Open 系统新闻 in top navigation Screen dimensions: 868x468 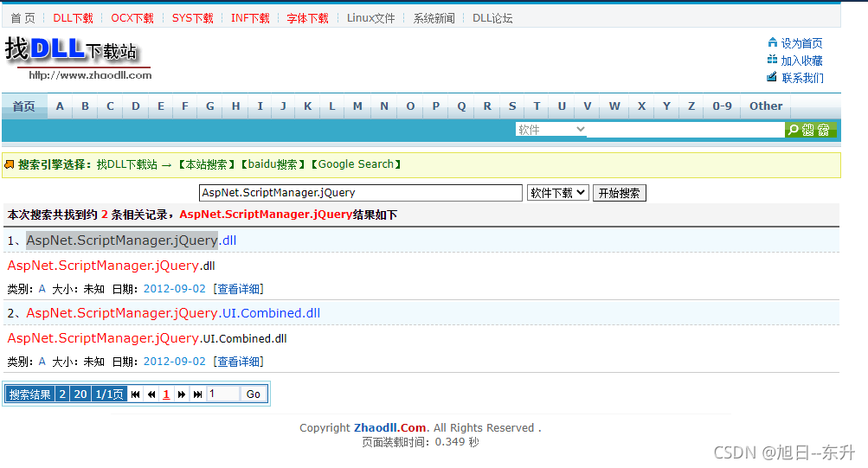(434, 18)
